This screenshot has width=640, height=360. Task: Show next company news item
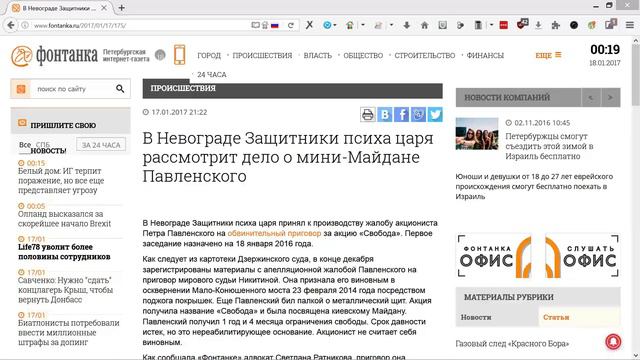pyautogui.click(x=610, y=98)
